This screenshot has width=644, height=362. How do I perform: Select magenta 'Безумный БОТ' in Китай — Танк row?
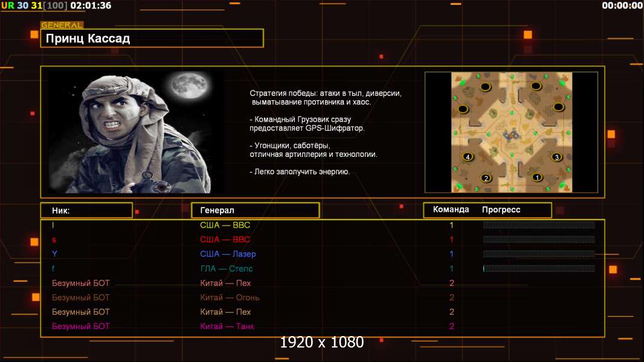click(x=81, y=326)
